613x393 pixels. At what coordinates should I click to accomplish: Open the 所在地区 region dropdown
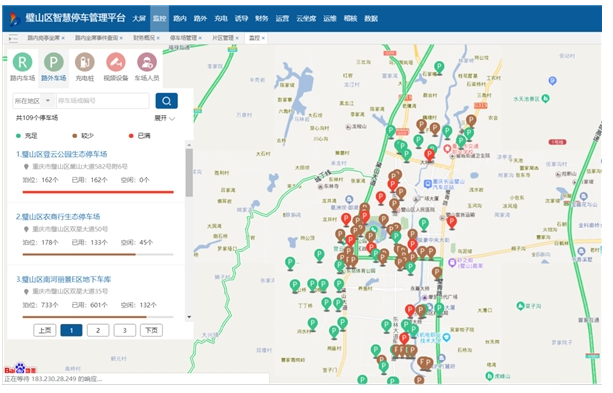point(34,101)
